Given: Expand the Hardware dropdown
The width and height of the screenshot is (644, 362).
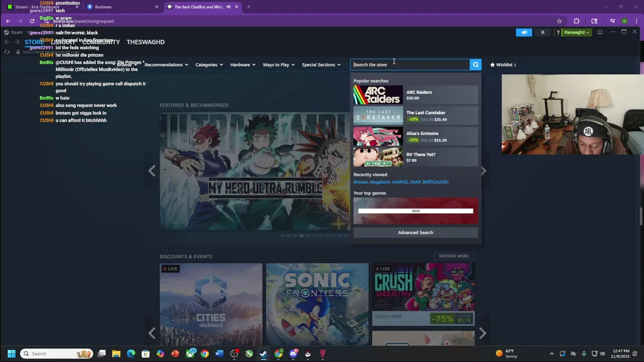Looking at the screenshot, I should (x=243, y=64).
